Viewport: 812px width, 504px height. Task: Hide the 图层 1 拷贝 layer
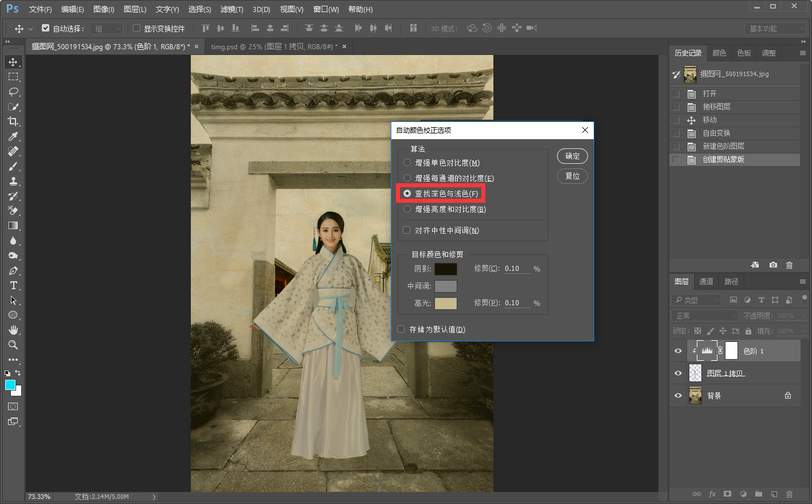[x=678, y=373]
